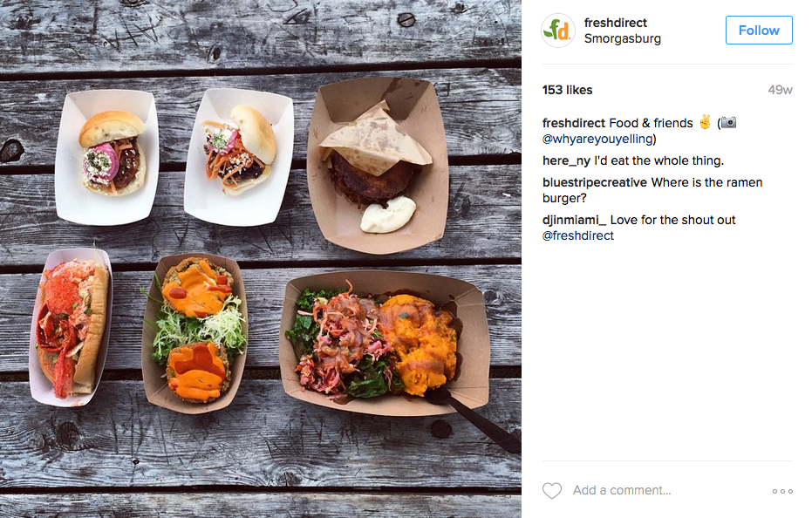Click the lobster roll in the photo
812x518 pixels.
point(71,327)
